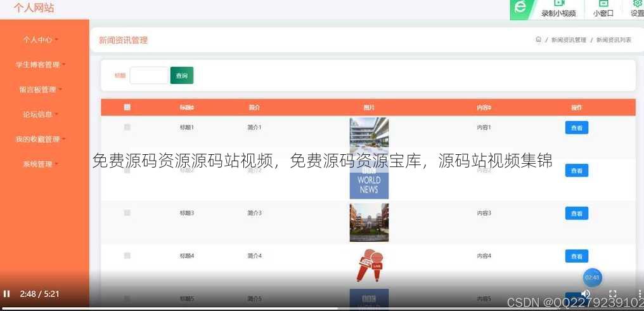
Task: Click 查看 for the 标题3 row
Action: [x=577, y=213]
